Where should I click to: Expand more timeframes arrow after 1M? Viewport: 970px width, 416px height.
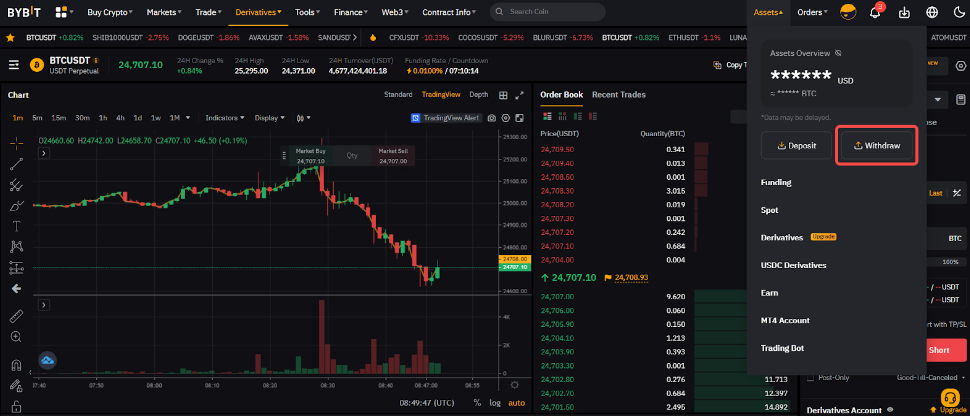click(x=187, y=118)
